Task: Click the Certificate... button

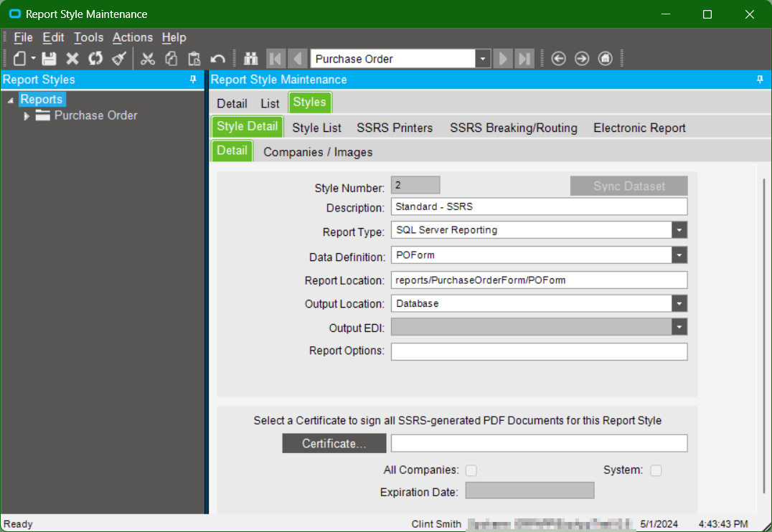Action: tap(334, 444)
